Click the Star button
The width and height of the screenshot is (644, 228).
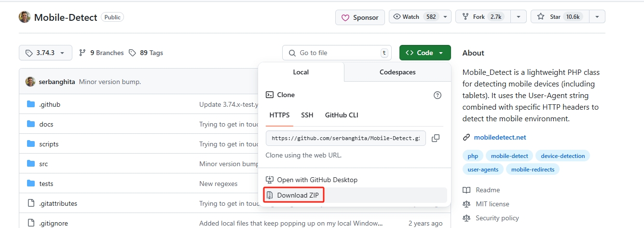pyautogui.click(x=559, y=17)
